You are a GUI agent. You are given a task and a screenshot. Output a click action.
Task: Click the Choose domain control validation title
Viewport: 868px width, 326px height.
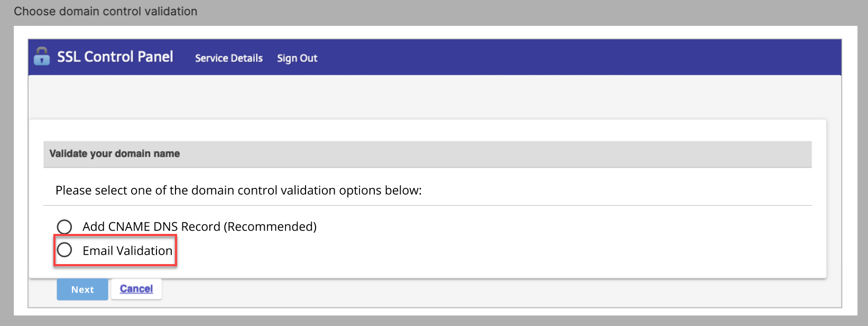click(105, 11)
